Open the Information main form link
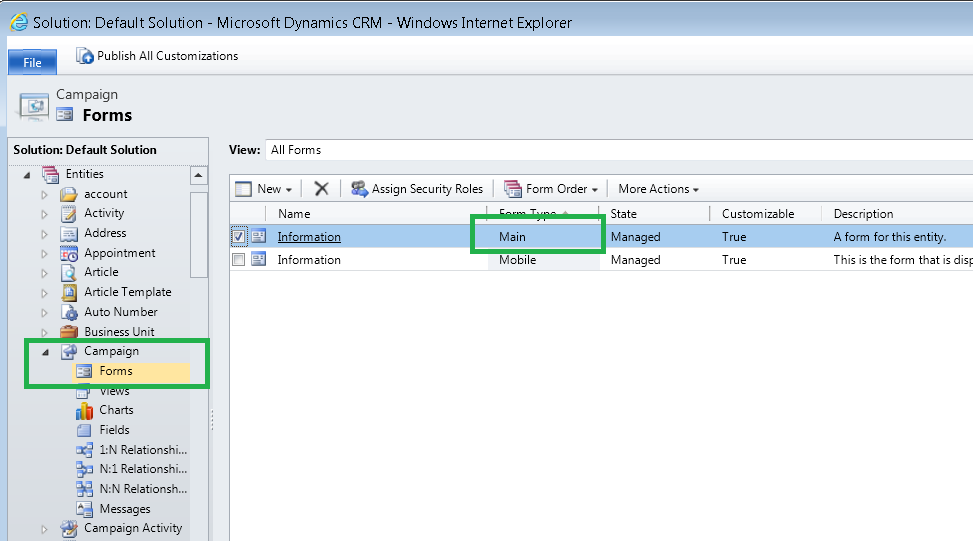973x541 pixels. tap(309, 236)
